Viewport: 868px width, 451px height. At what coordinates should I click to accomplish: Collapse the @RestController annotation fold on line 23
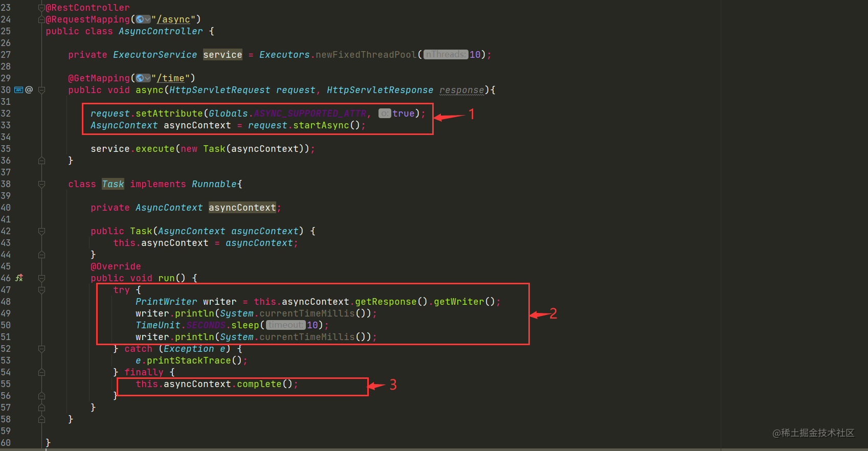(x=42, y=8)
